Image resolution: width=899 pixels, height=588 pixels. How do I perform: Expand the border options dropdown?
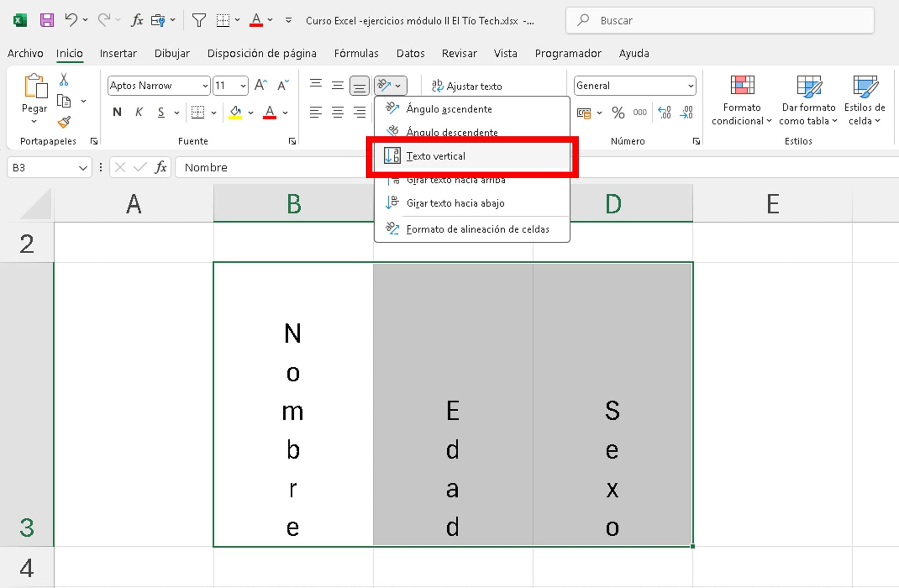(x=214, y=113)
